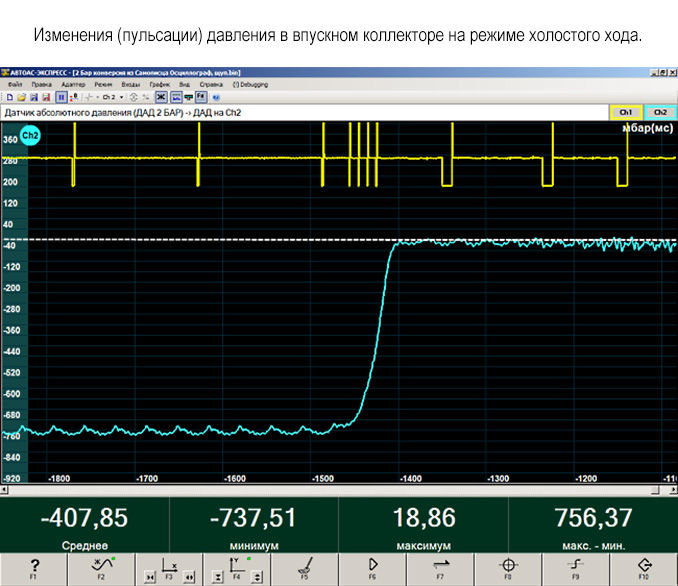Expand X axis with right F3 button
Screen dimensions: 678x586
(189, 577)
